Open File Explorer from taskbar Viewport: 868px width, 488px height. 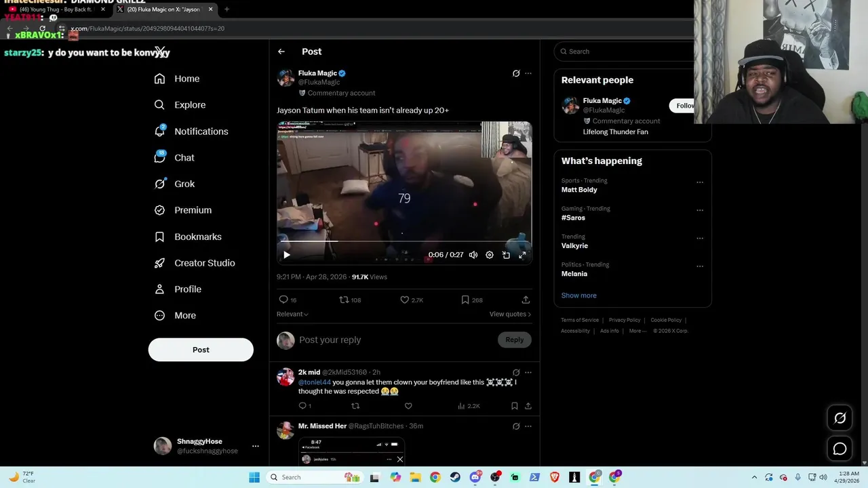[x=415, y=477]
